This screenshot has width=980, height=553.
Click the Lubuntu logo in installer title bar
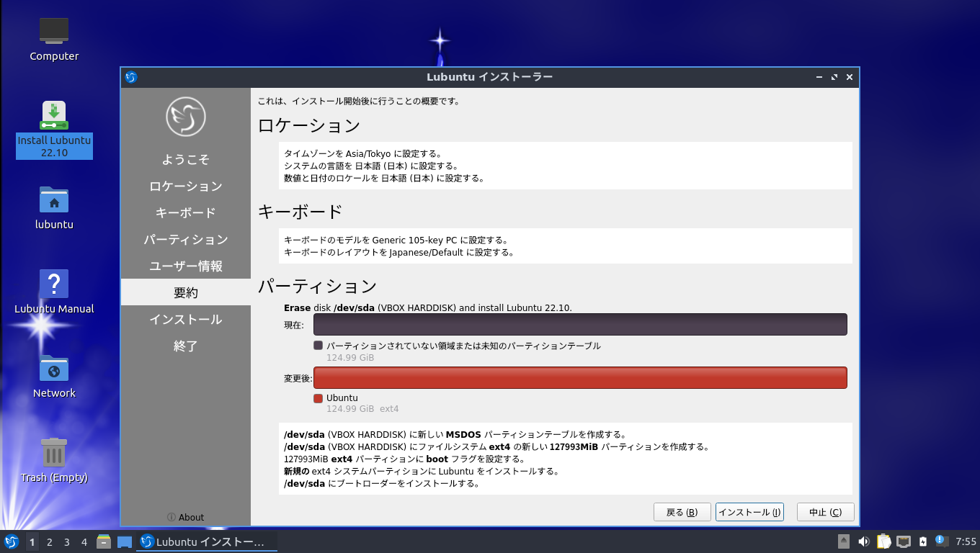130,77
